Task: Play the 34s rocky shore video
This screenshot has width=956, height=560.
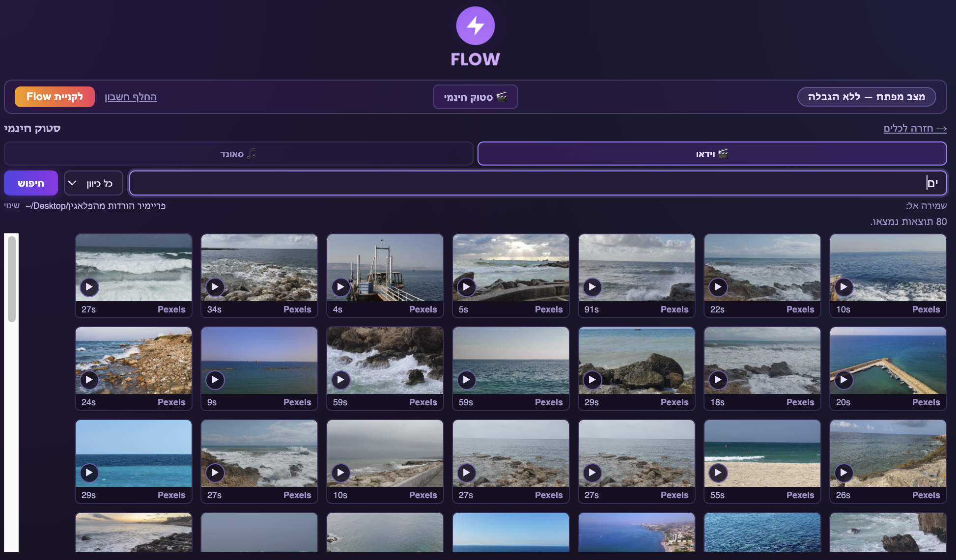Action: (x=215, y=287)
